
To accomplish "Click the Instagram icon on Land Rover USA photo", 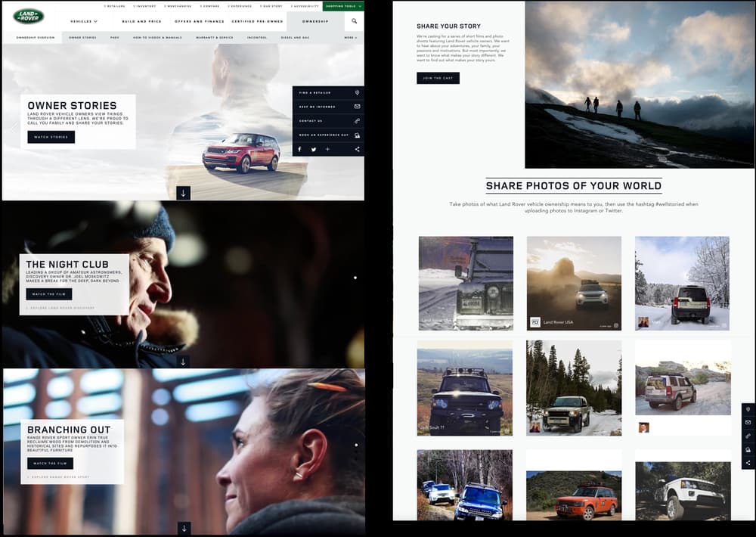I will click(x=615, y=326).
